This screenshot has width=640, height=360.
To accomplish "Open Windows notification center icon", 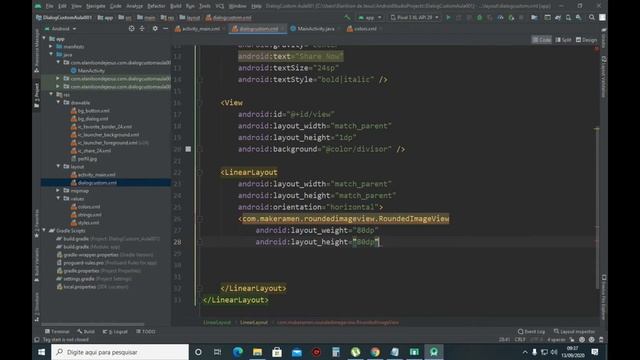I will point(595,352).
